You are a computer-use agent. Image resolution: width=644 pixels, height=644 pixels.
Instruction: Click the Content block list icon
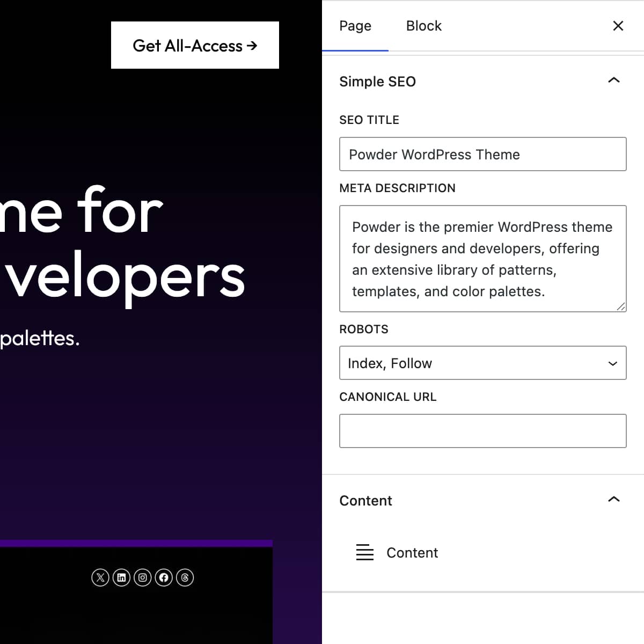point(365,552)
